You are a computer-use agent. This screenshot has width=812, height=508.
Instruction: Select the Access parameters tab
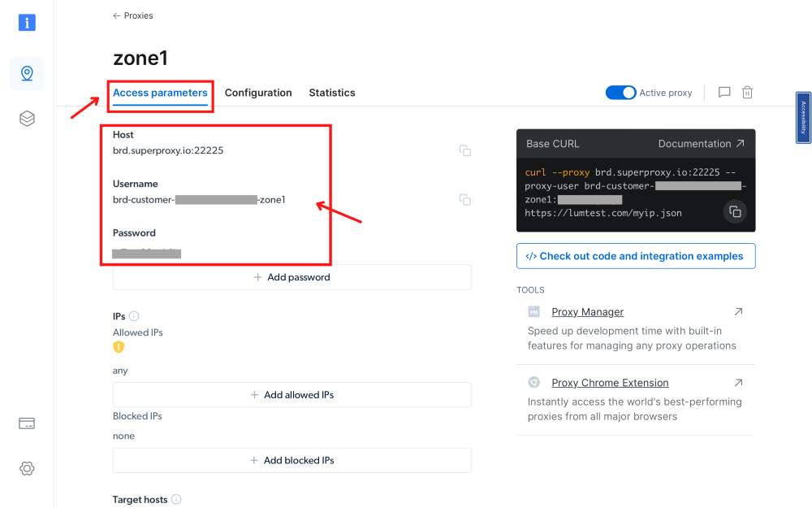tap(160, 92)
